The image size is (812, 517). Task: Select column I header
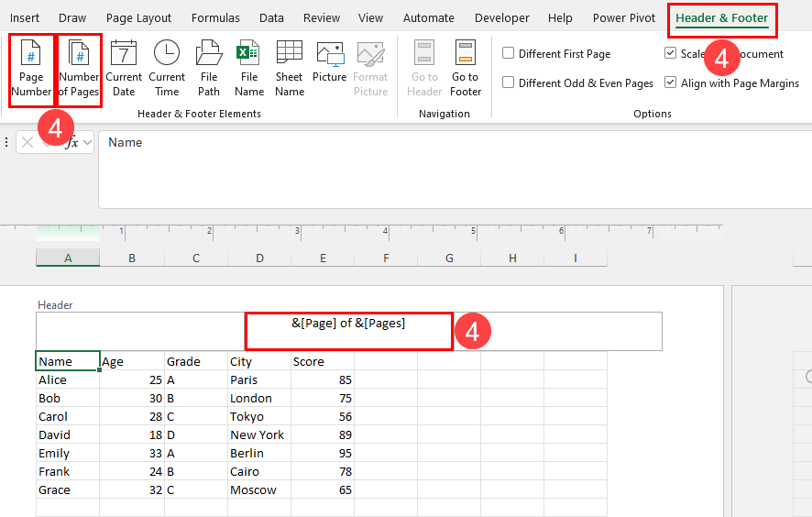(576, 258)
